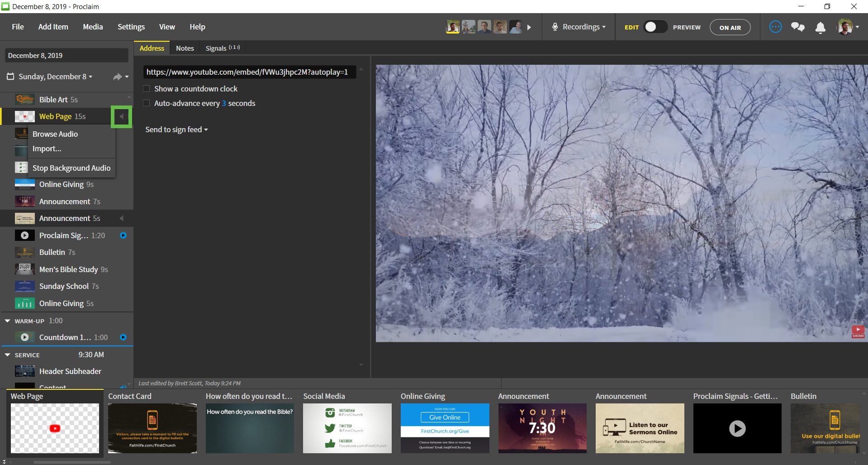Click the first collaborator avatar
868x465 pixels.
tap(453, 27)
